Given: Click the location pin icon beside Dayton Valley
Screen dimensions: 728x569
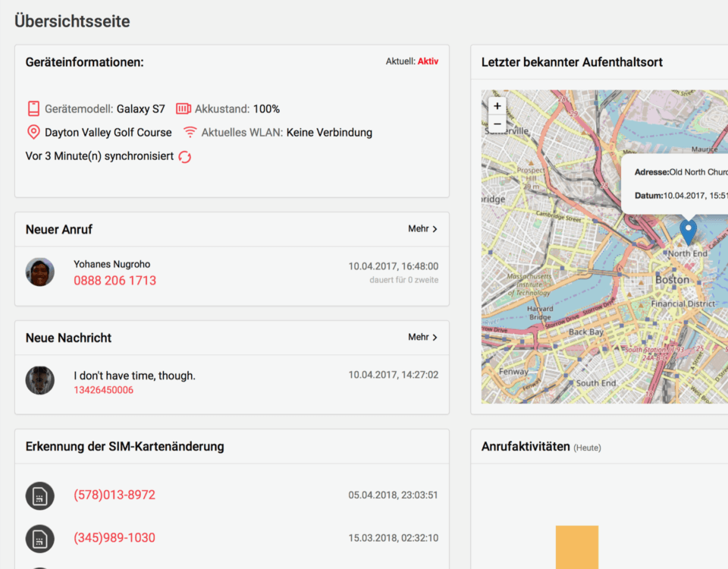Looking at the screenshot, I should tap(33, 132).
